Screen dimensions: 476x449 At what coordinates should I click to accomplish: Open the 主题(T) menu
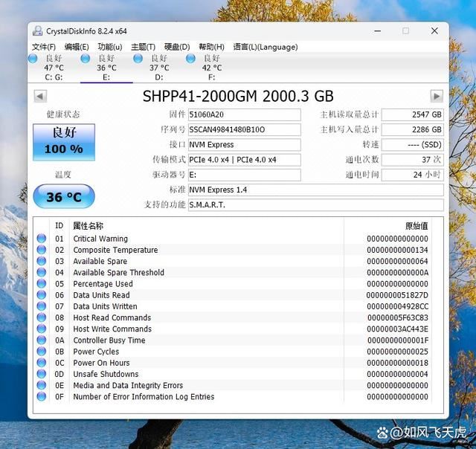[143, 47]
